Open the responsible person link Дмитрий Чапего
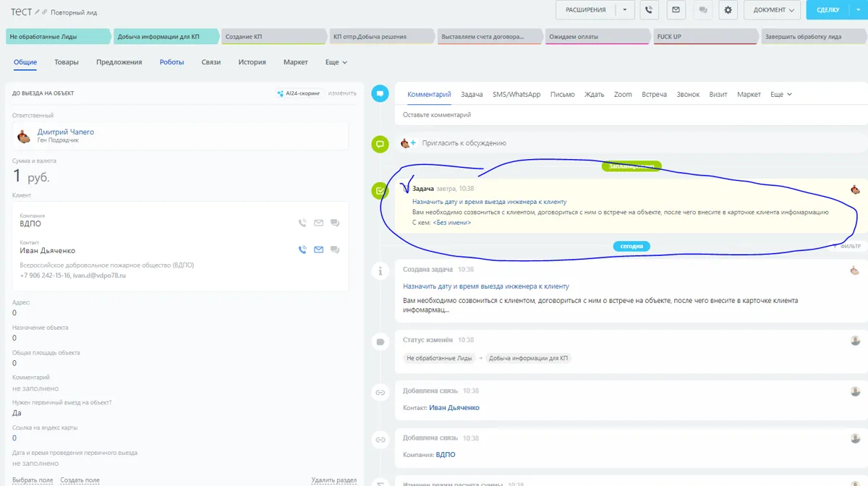The image size is (868, 486). pos(66,132)
